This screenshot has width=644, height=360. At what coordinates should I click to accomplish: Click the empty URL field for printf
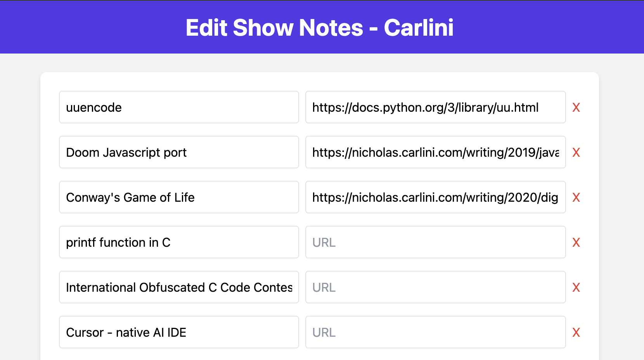coord(435,242)
